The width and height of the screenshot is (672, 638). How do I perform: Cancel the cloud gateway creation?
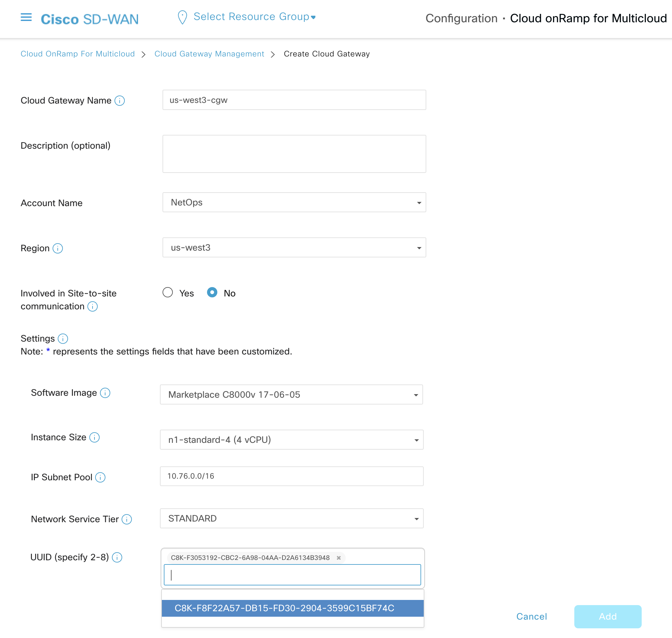(531, 616)
